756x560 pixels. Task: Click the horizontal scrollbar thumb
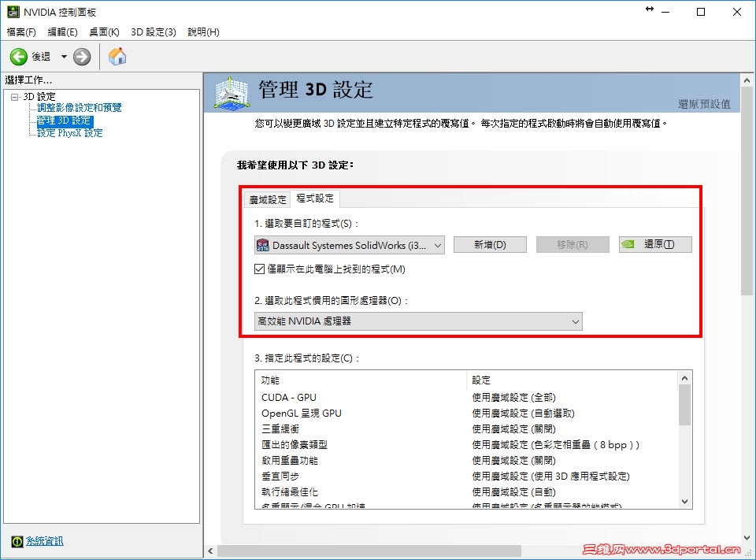[x=369, y=551]
